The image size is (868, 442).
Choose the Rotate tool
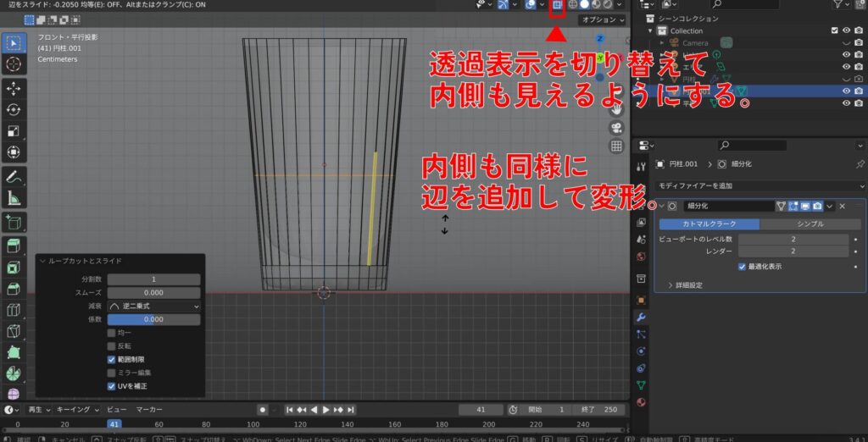click(14, 109)
